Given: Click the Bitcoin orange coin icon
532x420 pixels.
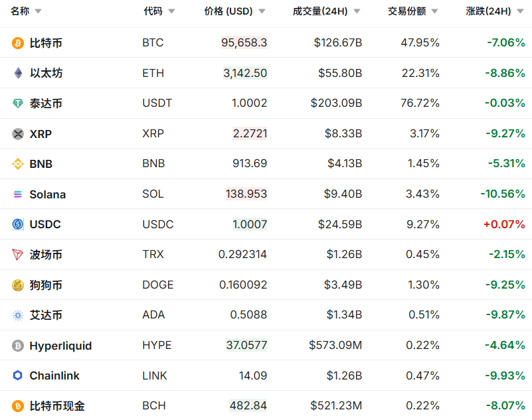Looking at the screenshot, I should tap(18, 43).
